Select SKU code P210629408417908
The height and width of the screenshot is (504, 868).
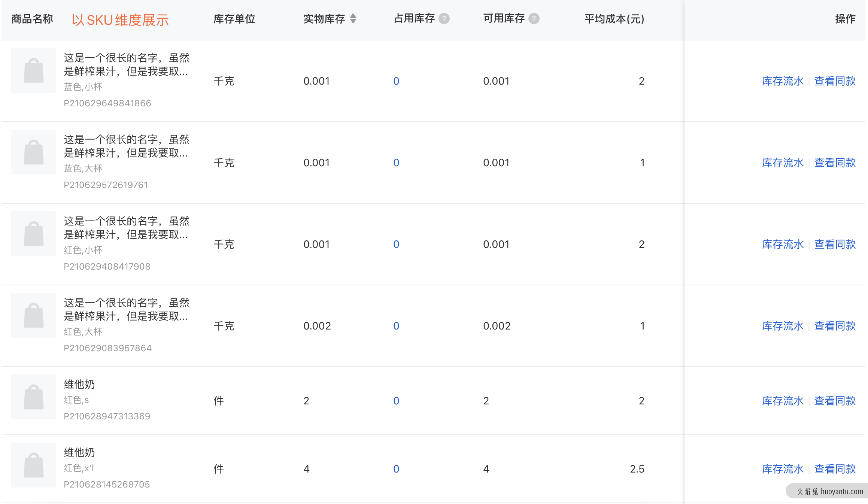tap(107, 267)
